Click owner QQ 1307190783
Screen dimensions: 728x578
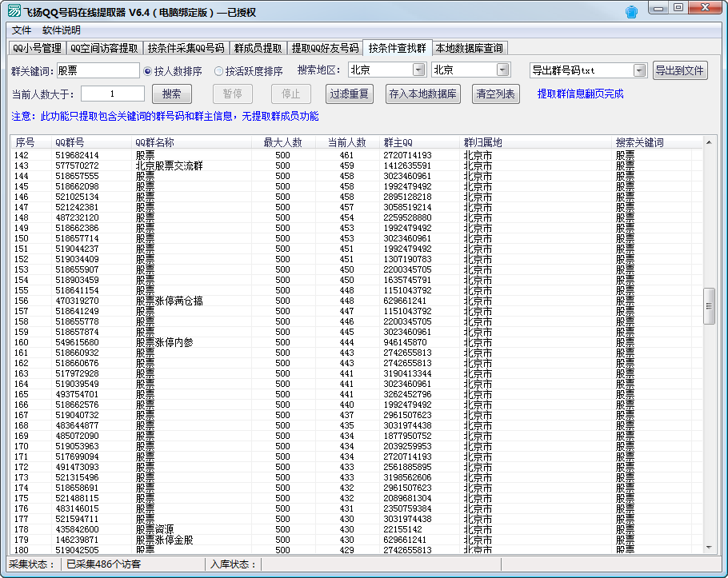pyautogui.click(x=407, y=259)
